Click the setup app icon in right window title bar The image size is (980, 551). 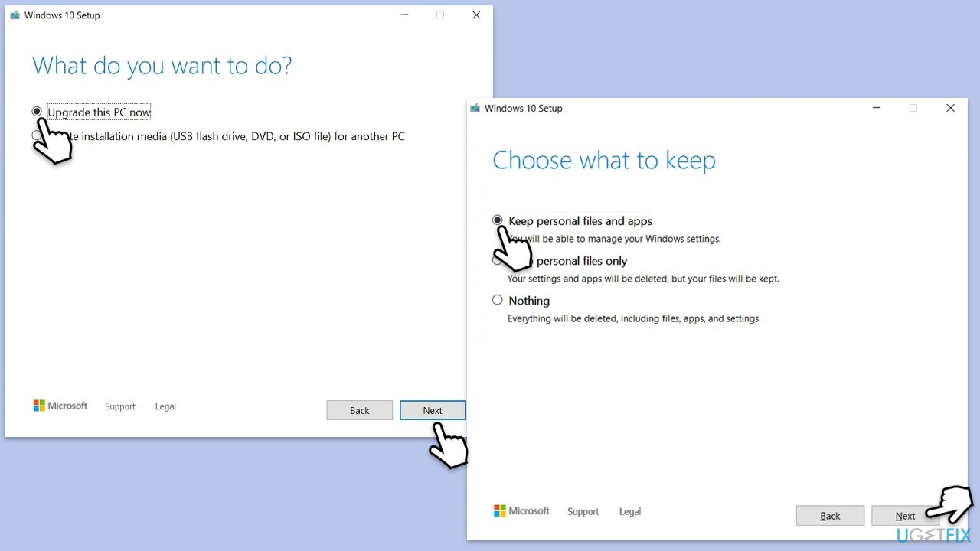475,108
